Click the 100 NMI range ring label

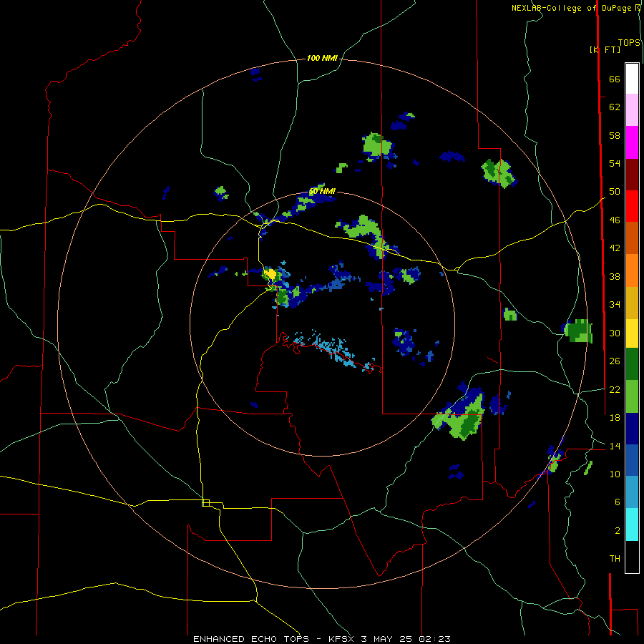tap(322, 58)
